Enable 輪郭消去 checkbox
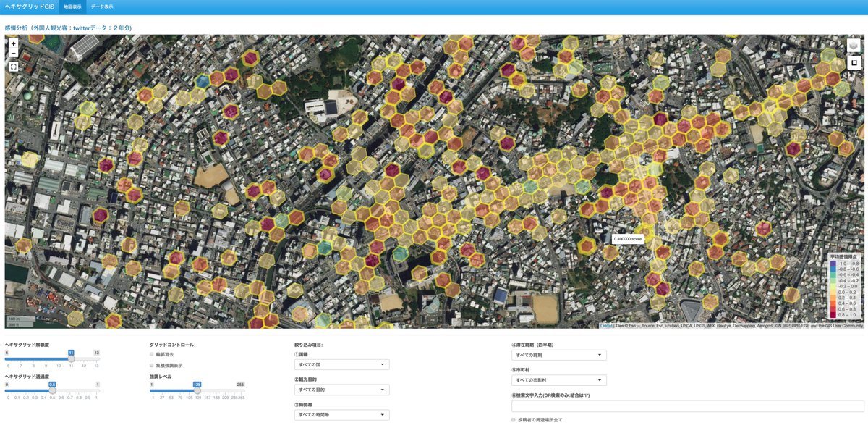 tap(151, 355)
